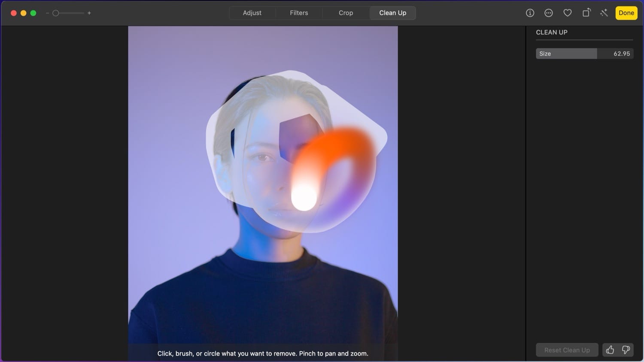Switch to the Crop tab
The height and width of the screenshot is (362, 644).
[x=345, y=13]
